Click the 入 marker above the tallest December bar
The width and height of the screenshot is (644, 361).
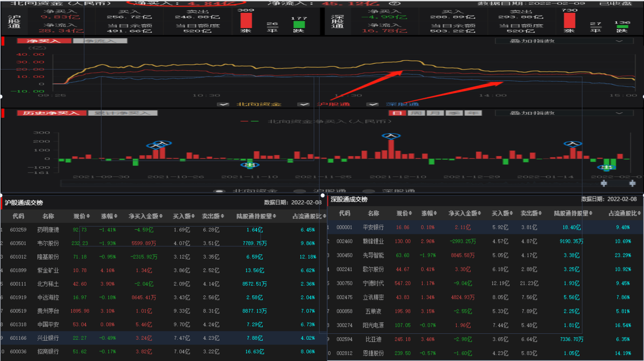point(391,136)
